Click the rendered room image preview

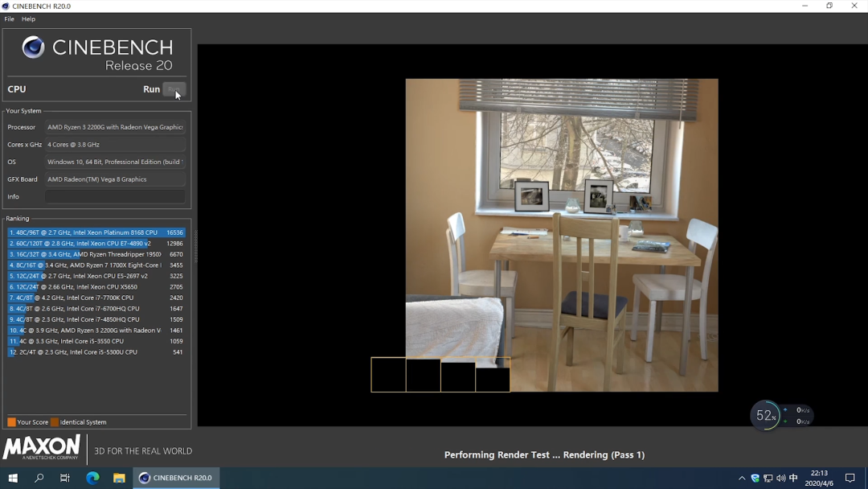(x=562, y=235)
